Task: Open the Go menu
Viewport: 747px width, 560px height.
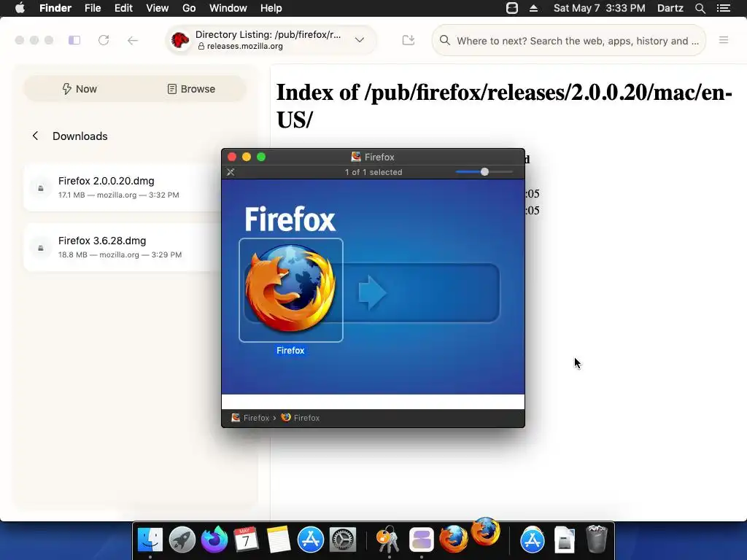Action: tap(189, 8)
